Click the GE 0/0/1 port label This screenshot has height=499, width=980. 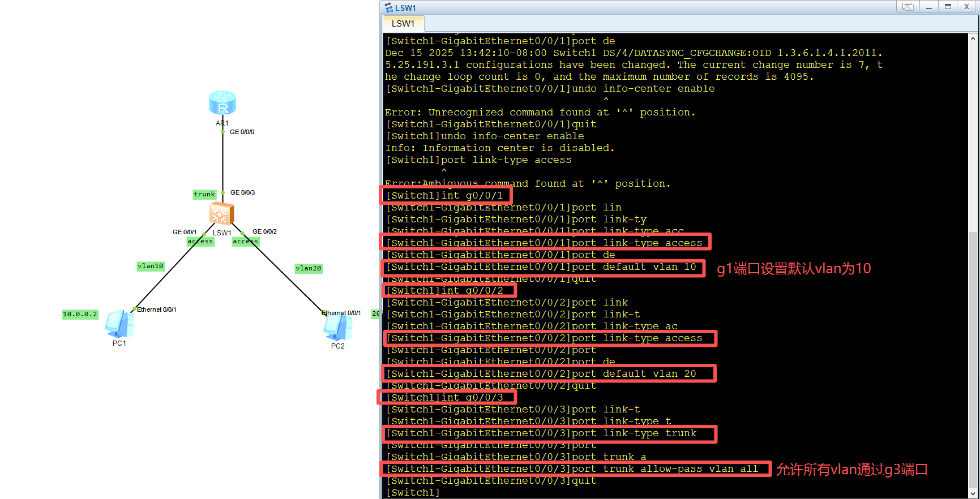point(185,232)
